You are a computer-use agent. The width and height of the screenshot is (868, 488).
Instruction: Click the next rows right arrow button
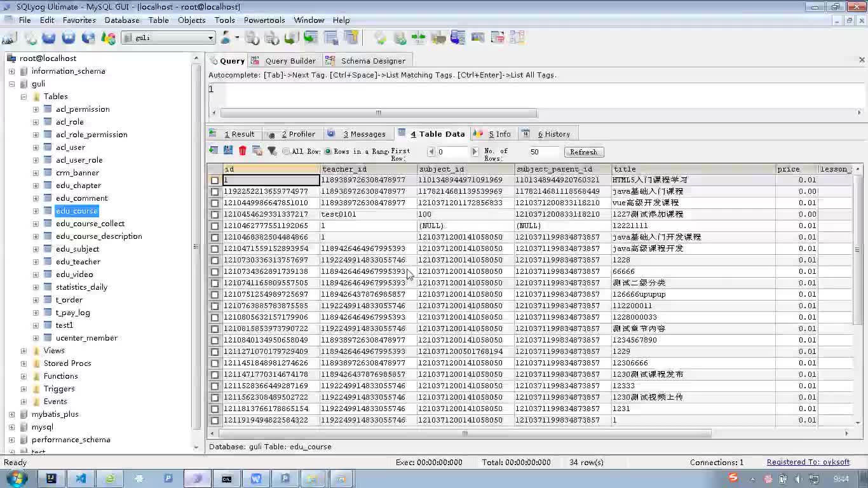click(x=474, y=152)
